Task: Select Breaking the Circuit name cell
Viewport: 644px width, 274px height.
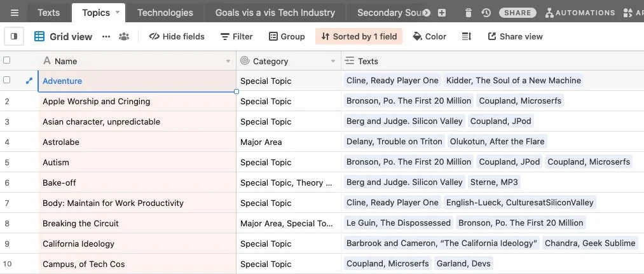Action: tap(137, 223)
